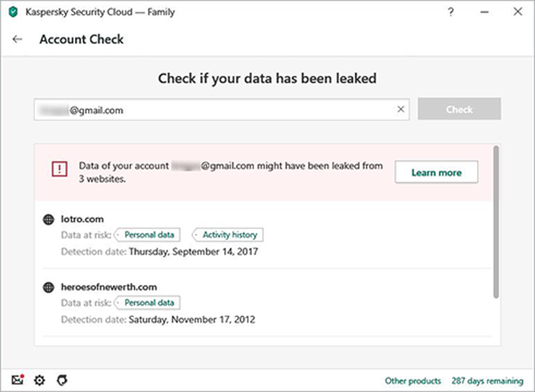The image size is (535, 392).
Task: Select Personal data tag under heroesofnewerth.com
Action: point(147,303)
